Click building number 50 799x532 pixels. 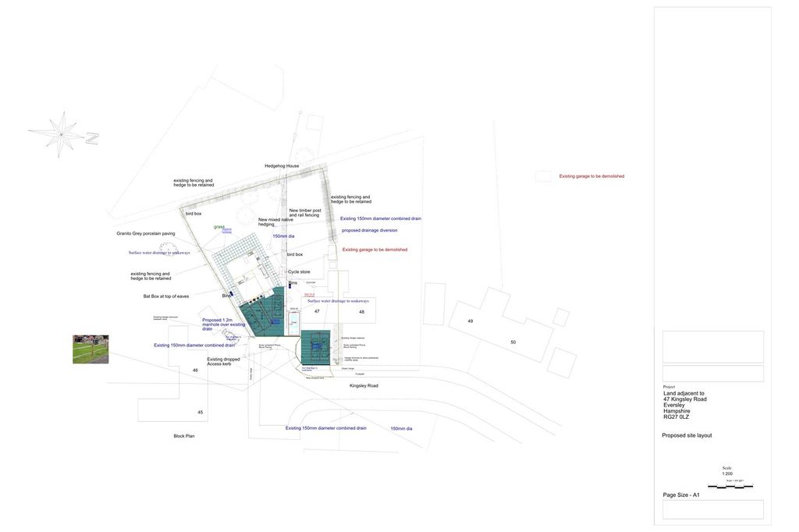click(x=513, y=342)
